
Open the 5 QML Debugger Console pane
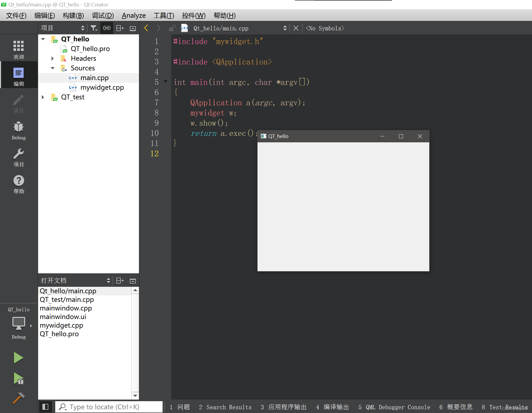pyautogui.click(x=394, y=407)
